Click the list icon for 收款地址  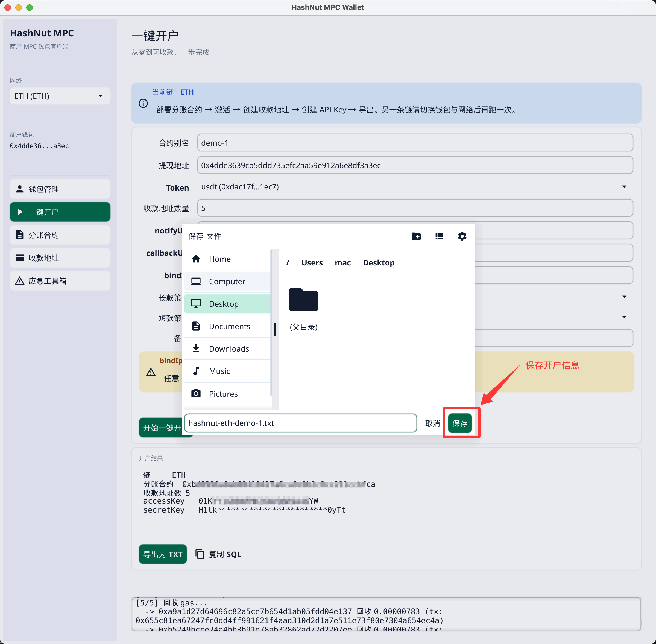tap(20, 258)
